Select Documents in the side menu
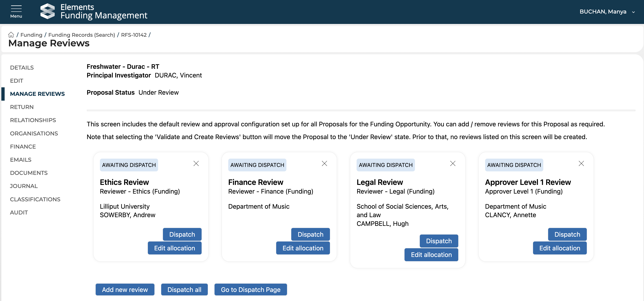The height and width of the screenshot is (301, 644). coord(29,173)
